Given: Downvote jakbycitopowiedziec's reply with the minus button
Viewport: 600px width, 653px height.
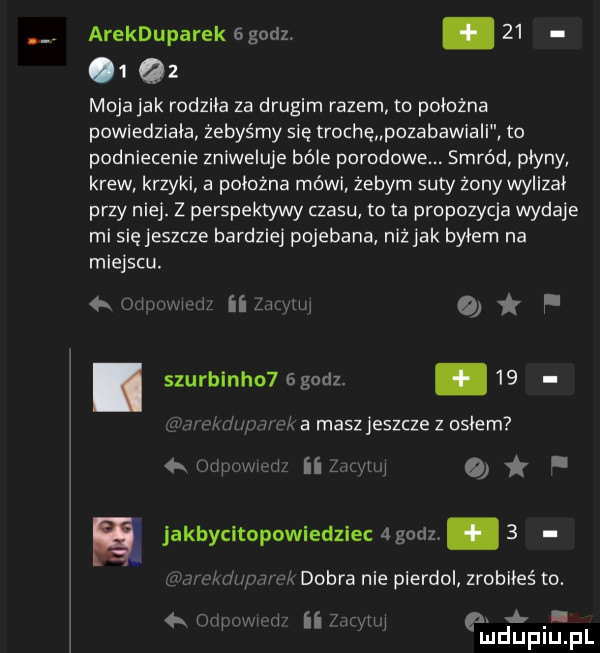Looking at the screenshot, I should pos(550,533).
